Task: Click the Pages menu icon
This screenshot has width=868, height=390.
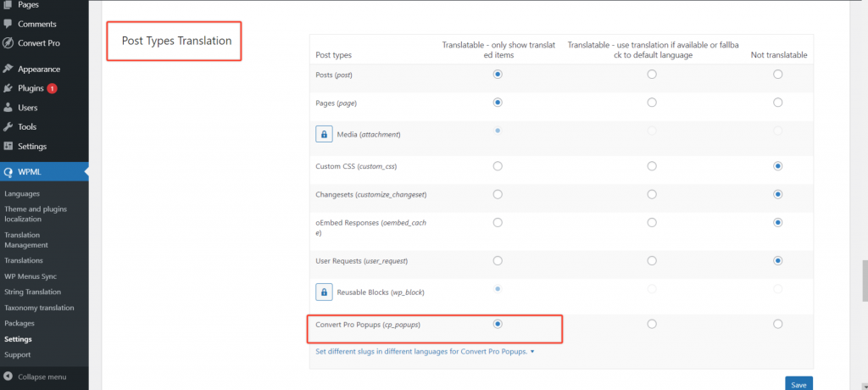Action: 8,4
